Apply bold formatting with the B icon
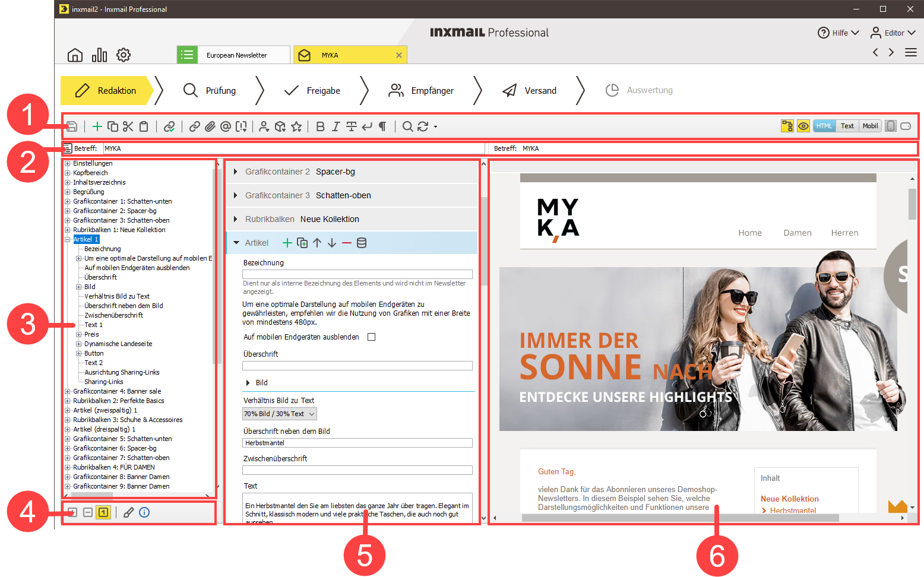Viewport: 924px width, 577px height. pos(321,126)
